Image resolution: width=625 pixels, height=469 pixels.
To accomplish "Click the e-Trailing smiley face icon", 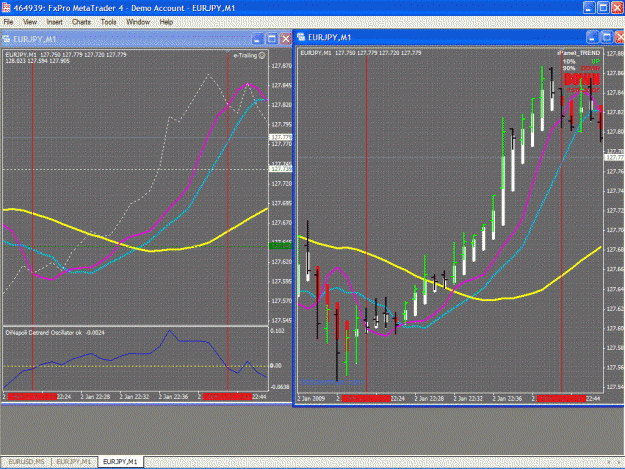I will [x=262, y=55].
